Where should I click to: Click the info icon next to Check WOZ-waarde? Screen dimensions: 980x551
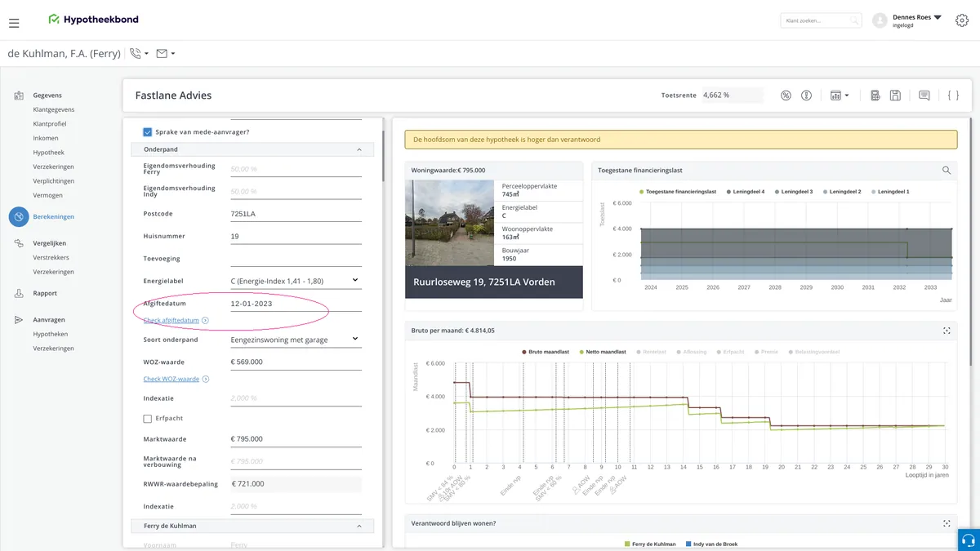click(206, 380)
